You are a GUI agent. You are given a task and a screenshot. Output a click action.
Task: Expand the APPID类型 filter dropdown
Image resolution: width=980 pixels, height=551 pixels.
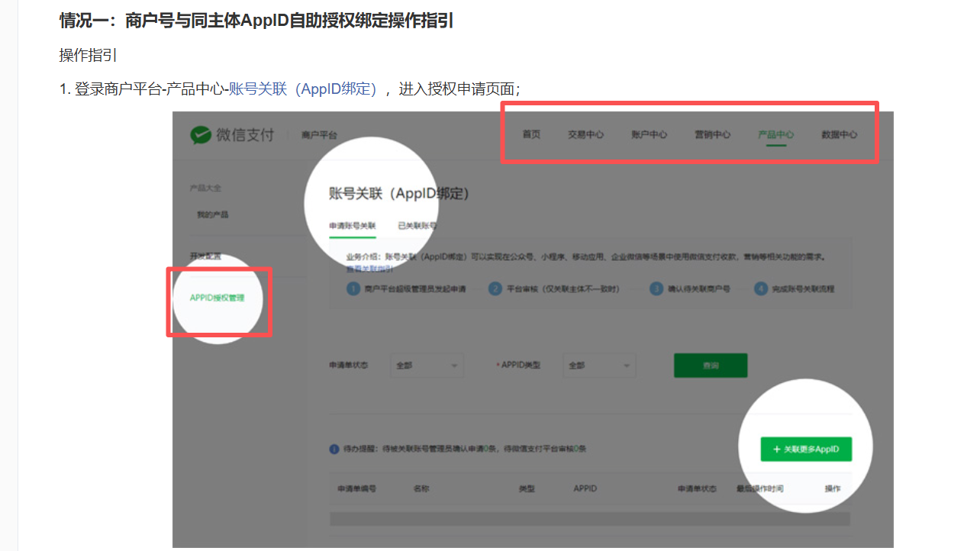599,366
